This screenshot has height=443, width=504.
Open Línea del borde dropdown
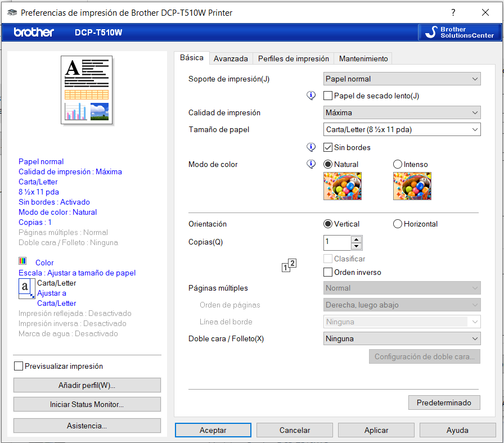click(402, 322)
